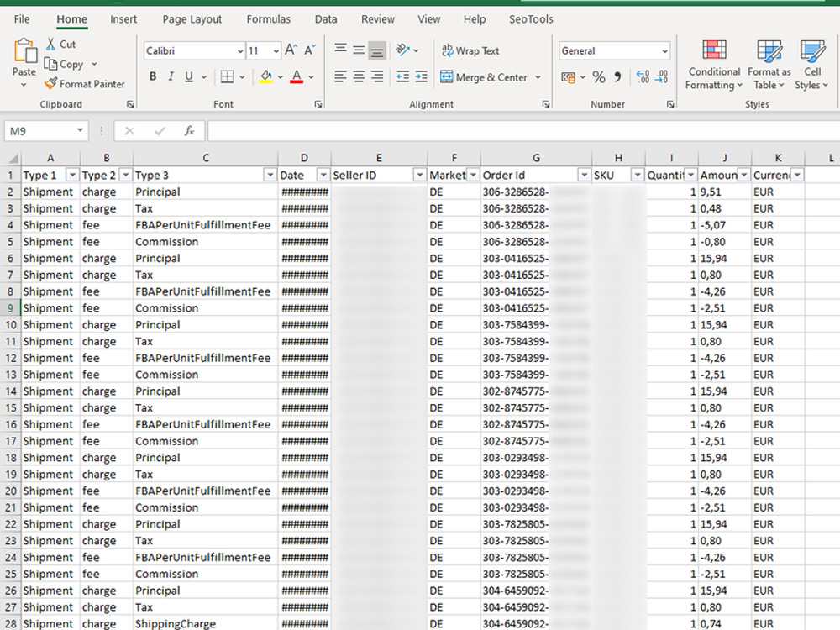Align text left in cell
This screenshot has width=840, height=630.
[x=340, y=77]
